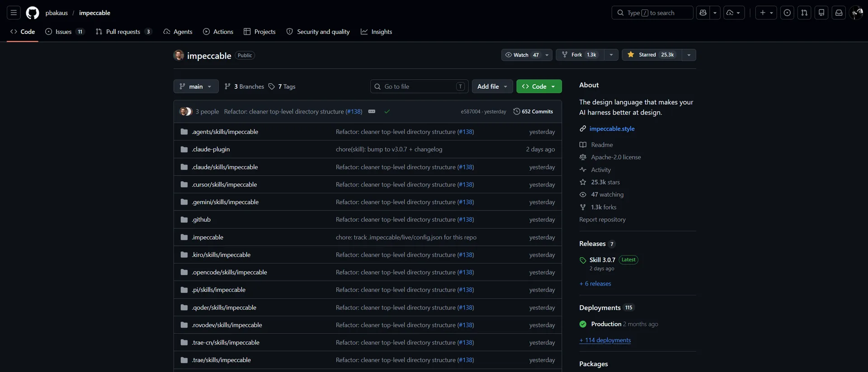The height and width of the screenshot is (372, 868).
Task: Open the user profile avatar menu
Action: tap(856, 13)
